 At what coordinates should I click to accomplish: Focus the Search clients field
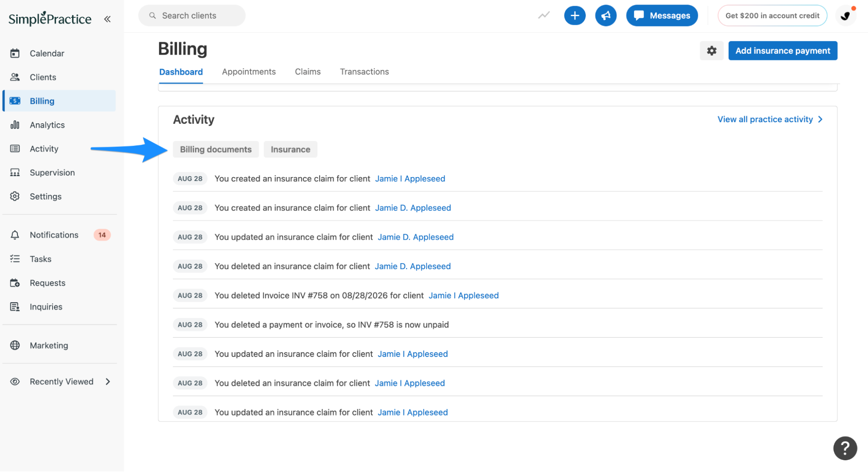191,16
